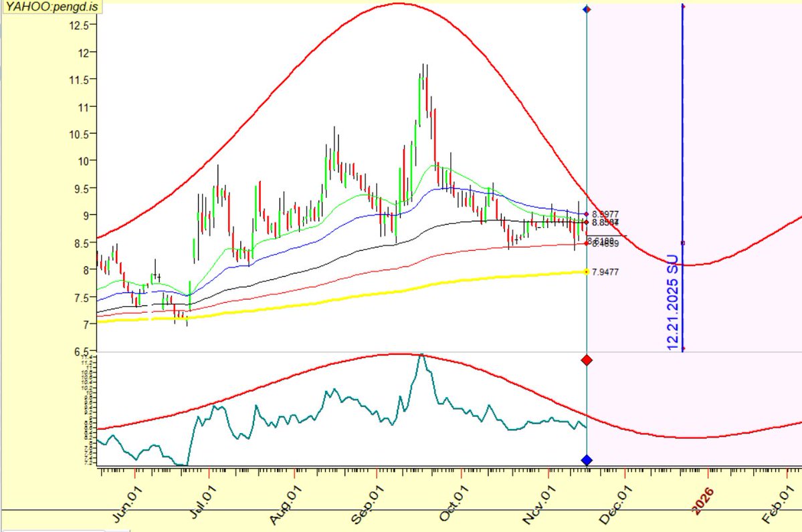Click the Aug.01 date axis label

pos(286,505)
